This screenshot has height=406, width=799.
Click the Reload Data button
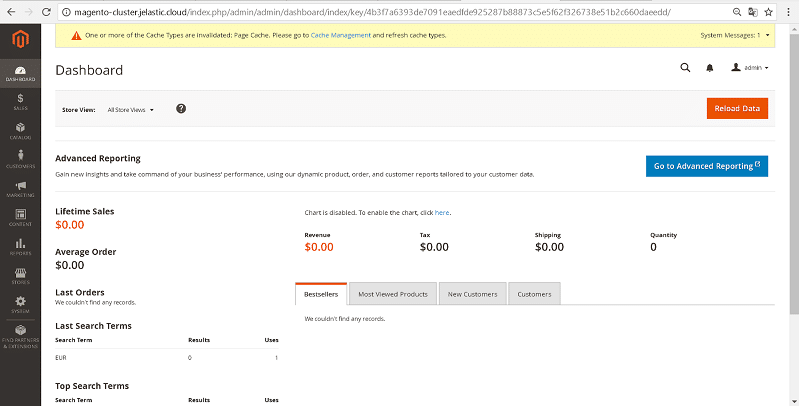[x=736, y=108]
